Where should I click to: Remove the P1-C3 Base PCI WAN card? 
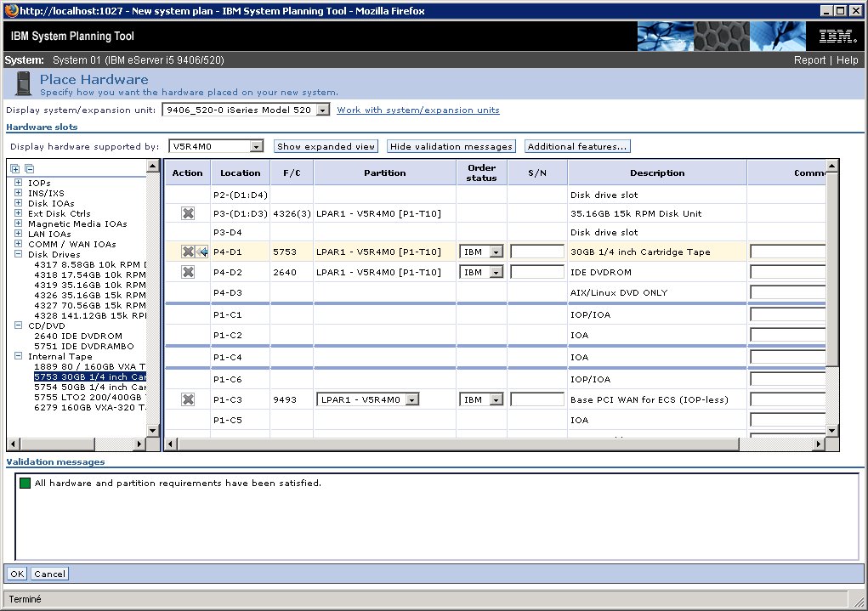(x=188, y=399)
